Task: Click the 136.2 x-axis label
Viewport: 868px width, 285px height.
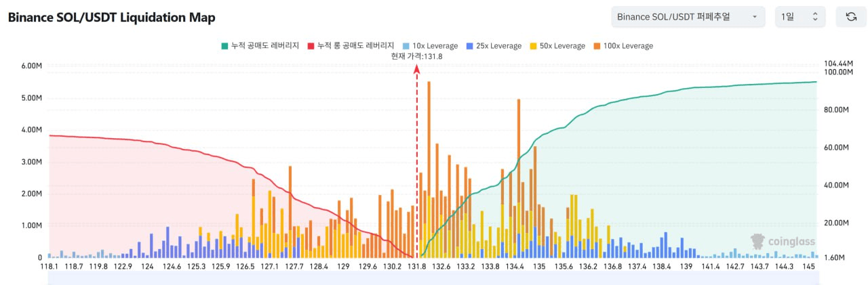Action: click(x=588, y=267)
